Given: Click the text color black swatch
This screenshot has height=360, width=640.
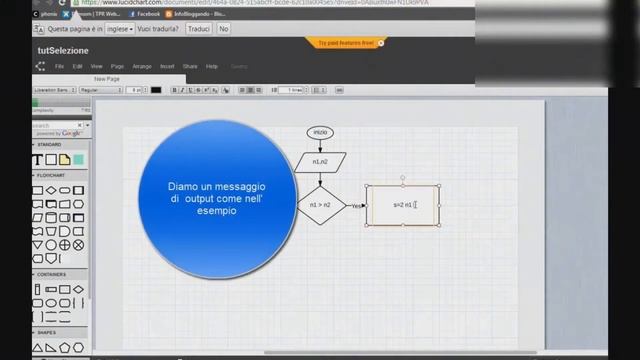Looking at the screenshot, I should [x=156, y=90].
